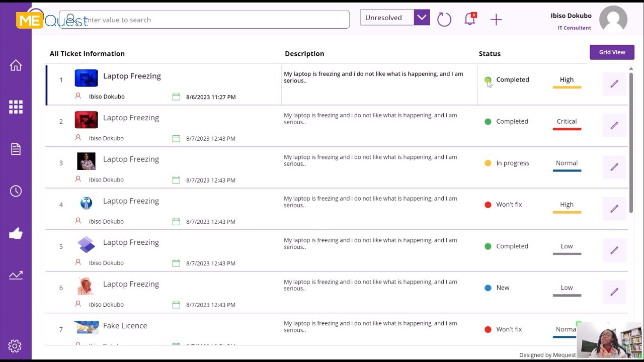The width and height of the screenshot is (644, 362).
Task: Click the user icon in ticket 2
Action: click(x=78, y=138)
